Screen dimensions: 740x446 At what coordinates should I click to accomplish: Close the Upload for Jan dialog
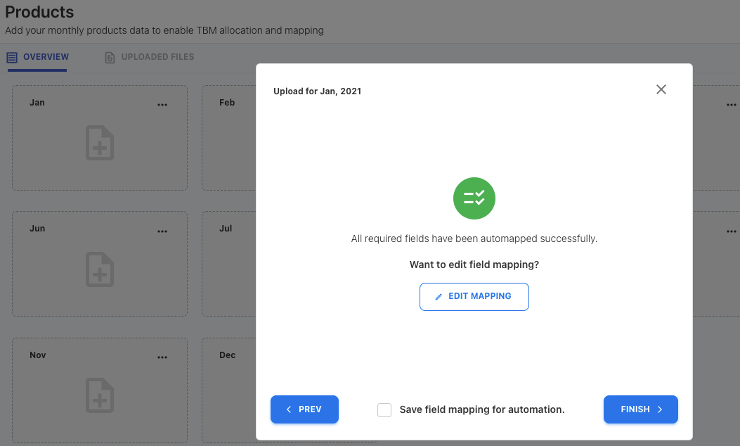point(661,90)
